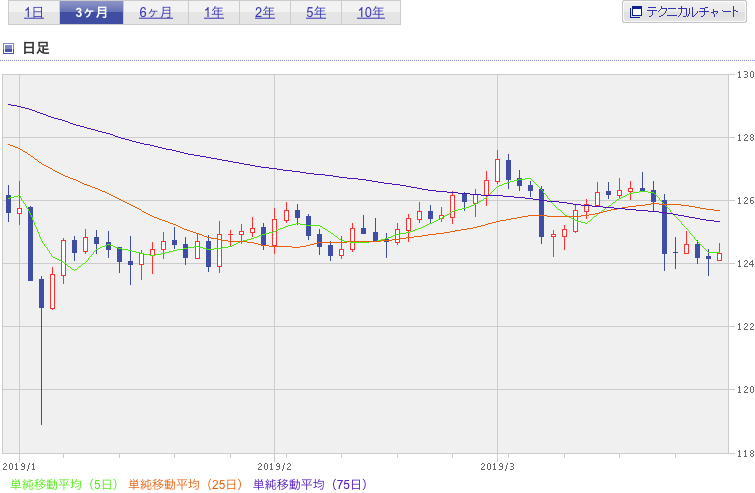Click the window icon inside テクニカルチャート button
This screenshot has height=493, width=755.
coord(636,12)
